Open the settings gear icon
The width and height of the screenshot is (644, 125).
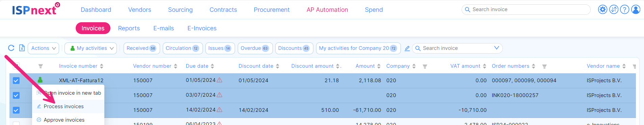click(602, 9)
